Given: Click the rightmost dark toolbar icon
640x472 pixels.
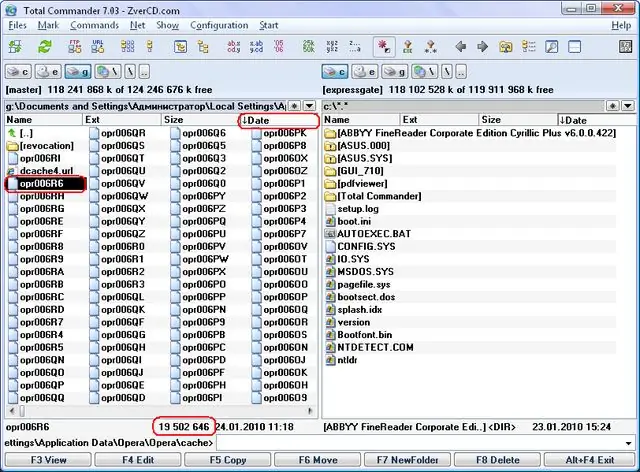Looking at the screenshot, I should pos(625,47).
